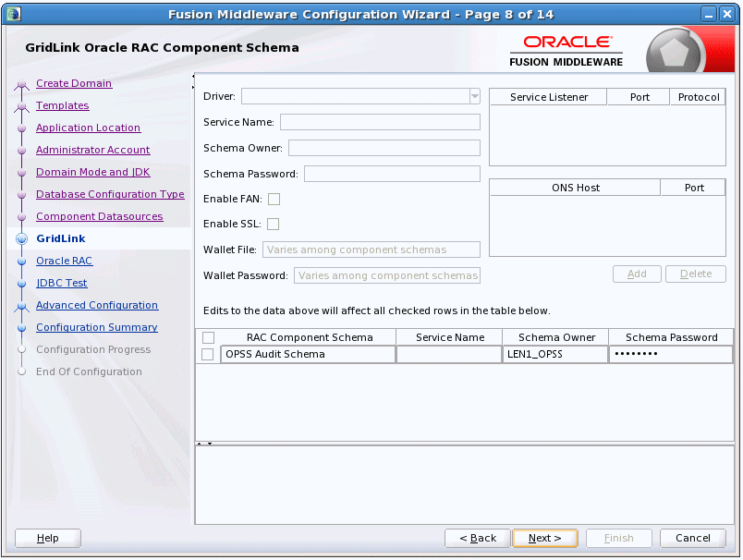The height and width of the screenshot is (560, 743).
Task: Proceed with the Next button
Action: click(545, 538)
